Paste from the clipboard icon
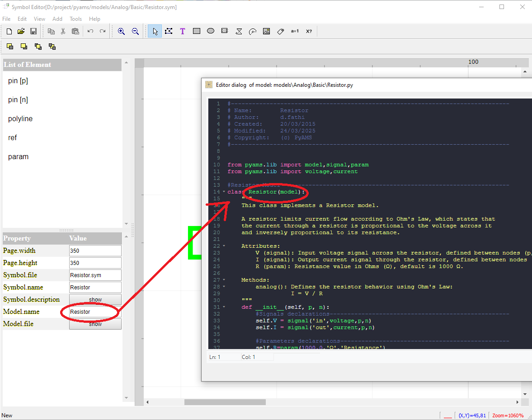 75,32
